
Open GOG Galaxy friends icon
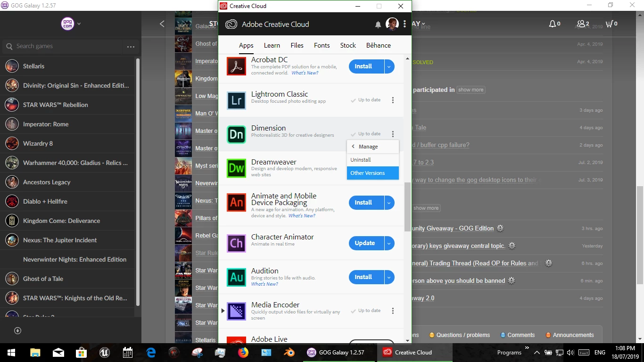point(581,24)
